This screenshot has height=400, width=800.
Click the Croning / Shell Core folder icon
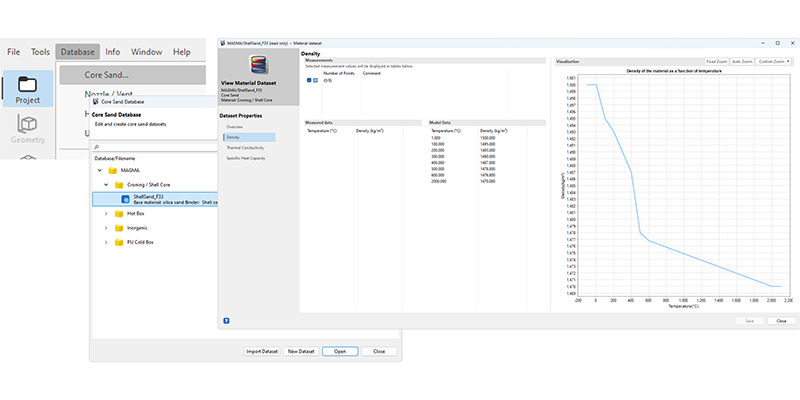(x=119, y=185)
